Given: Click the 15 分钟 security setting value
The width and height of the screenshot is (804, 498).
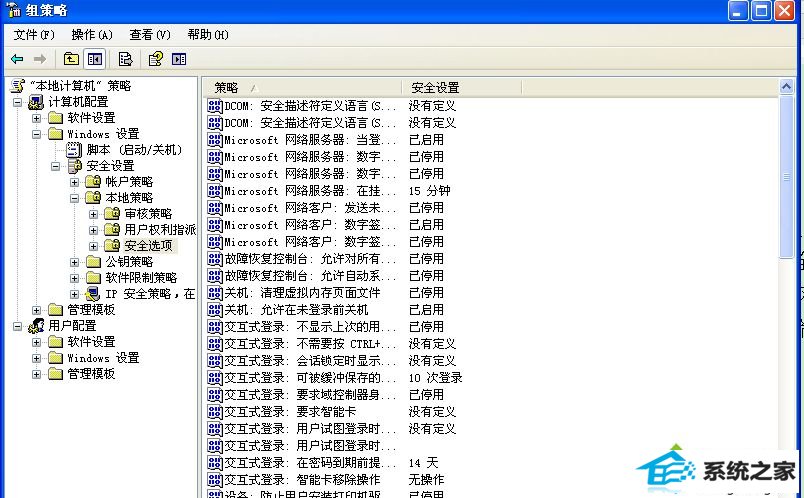Looking at the screenshot, I should pyautogui.click(x=430, y=191).
